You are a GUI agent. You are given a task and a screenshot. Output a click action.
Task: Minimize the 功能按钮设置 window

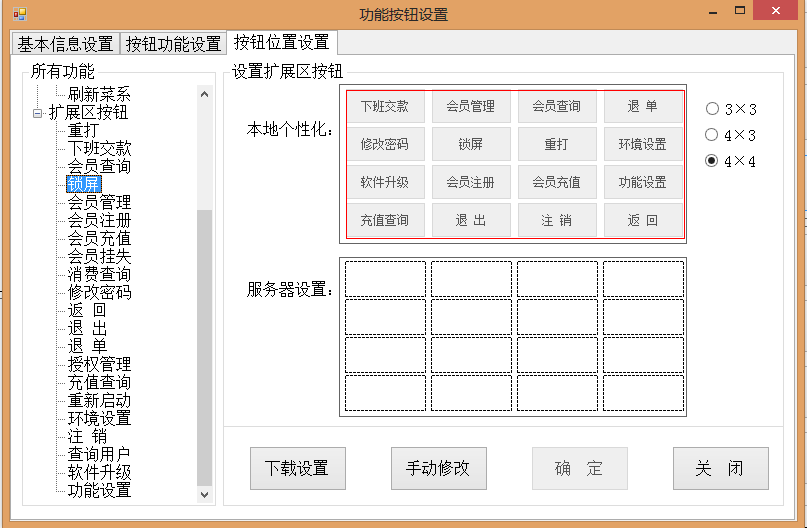pos(713,12)
